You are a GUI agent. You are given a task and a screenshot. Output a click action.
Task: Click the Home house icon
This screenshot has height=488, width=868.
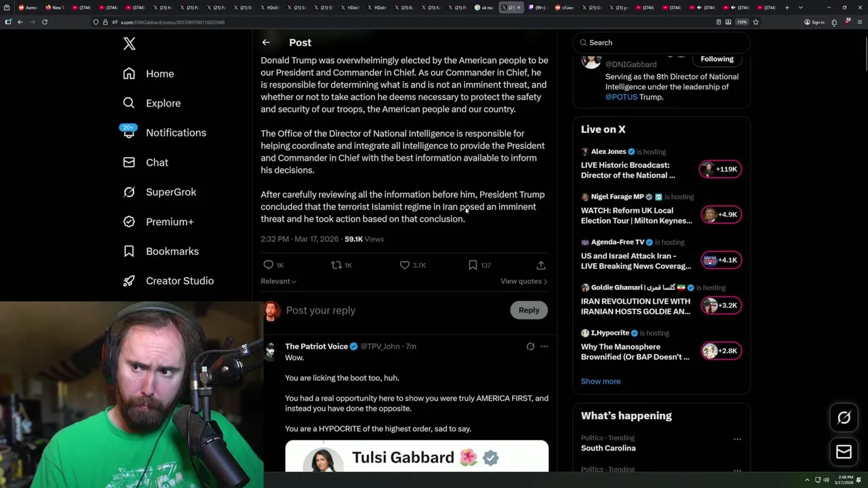[129, 73]
